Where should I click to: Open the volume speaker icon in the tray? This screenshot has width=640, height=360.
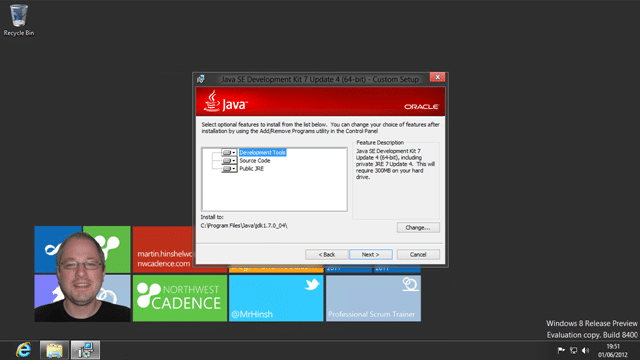click(x=586, y=350)
